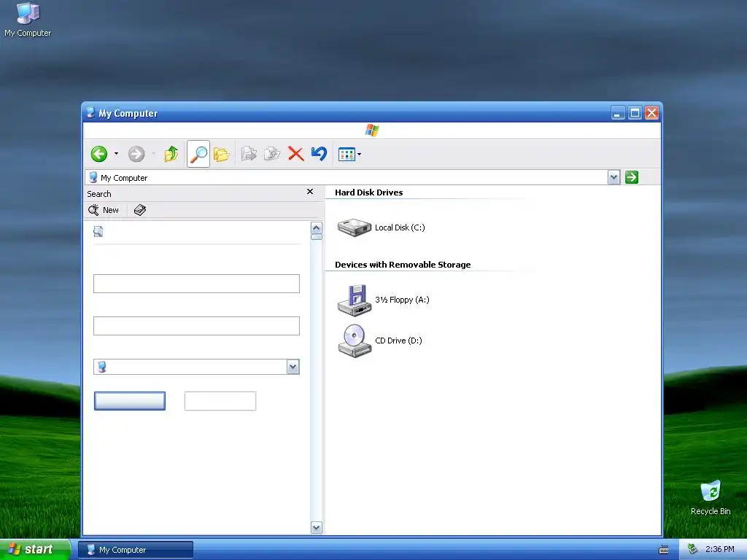This screenshot has height=560, width=747.
Task: Select the 3½ Floppy (A:) drive icon
Action: [355, 300]
